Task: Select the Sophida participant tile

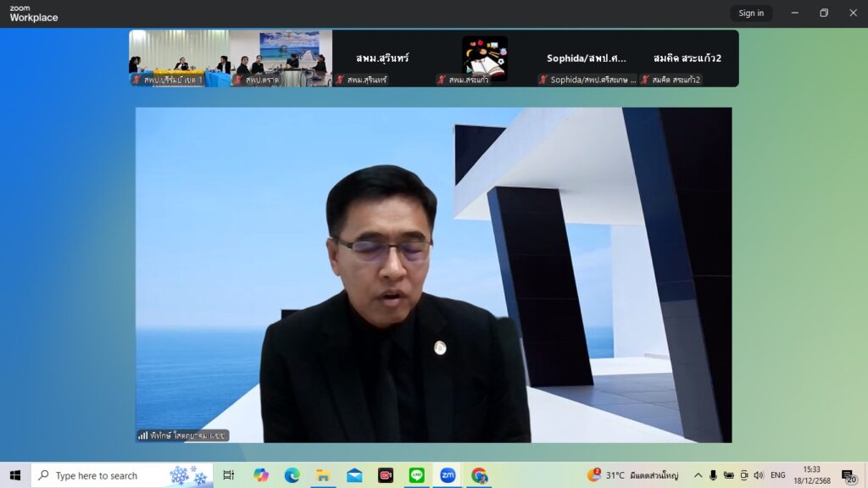Action: (586, 58)
